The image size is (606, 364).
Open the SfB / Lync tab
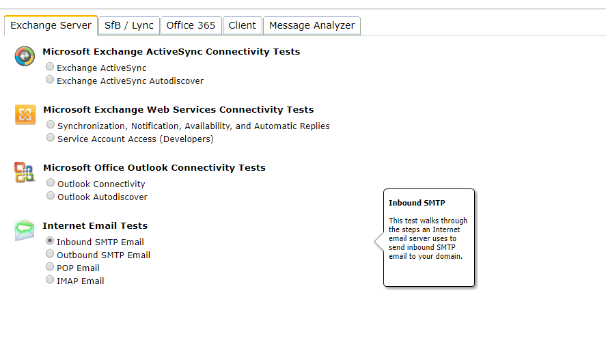tap(129, 25)
